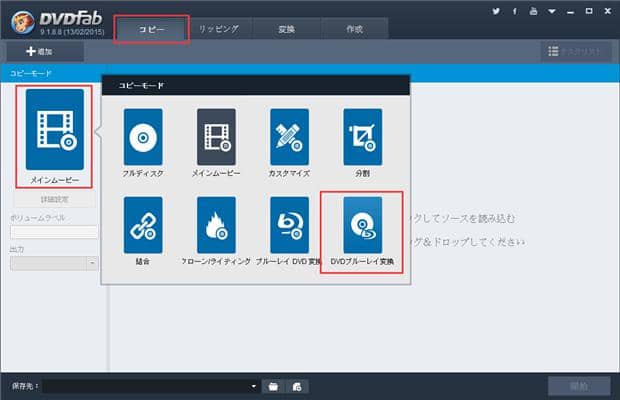The width and height of the screenshot is (620, 400).
Task: Select the フルディスク copy mode icon
Action: pyautogui.click(x=143, y=137)
